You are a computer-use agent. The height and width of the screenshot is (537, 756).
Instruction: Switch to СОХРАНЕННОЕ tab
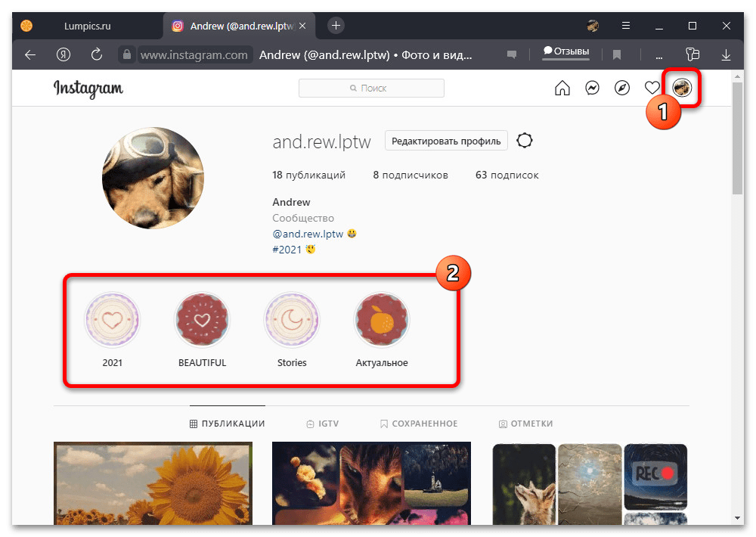(x=419, y=424)
